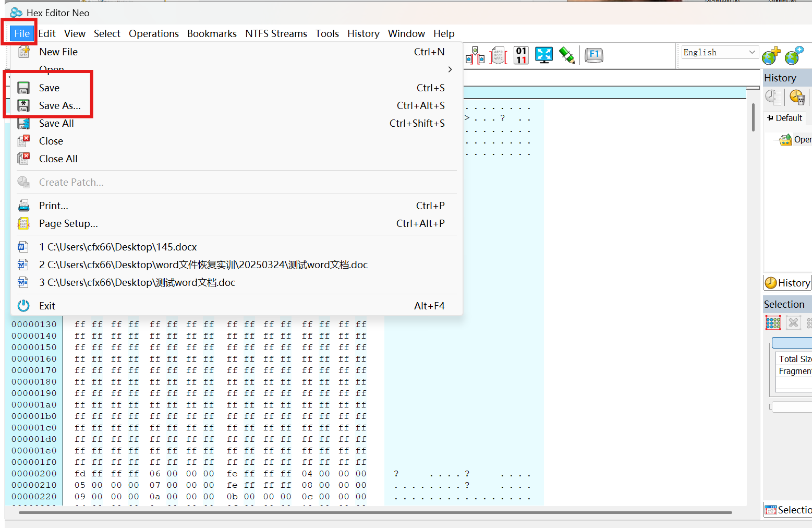Choose New File from the File menu

pyautogui.click(x=237, y=52)
